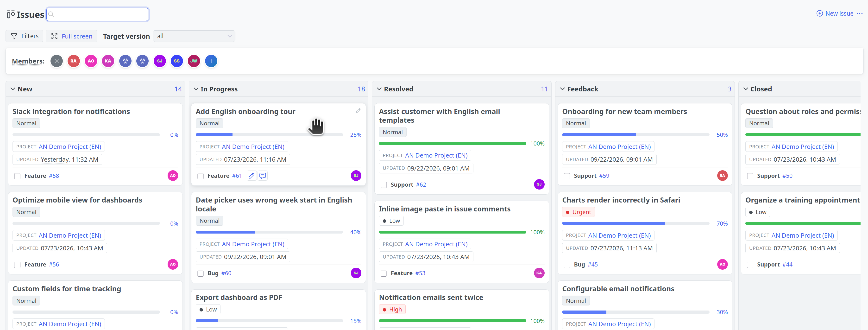Click the Urgent priority tag on Safari charts card
Screen dimensions: 868x330
(578, 212)
